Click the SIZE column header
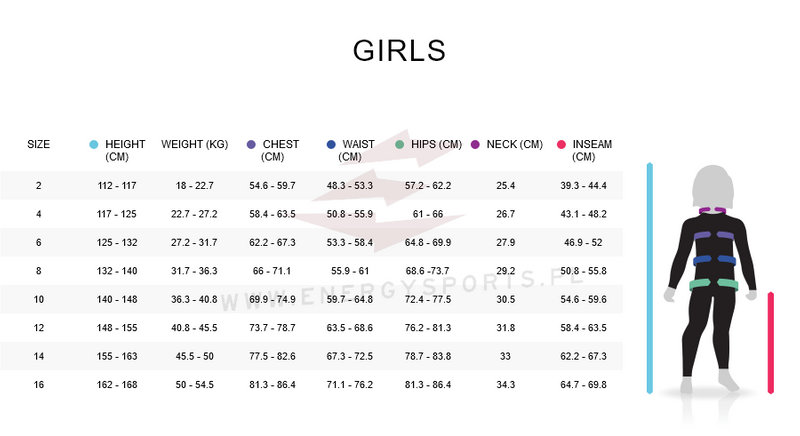The height and width of the screenshot is (436, 800). tap(39, 145)
